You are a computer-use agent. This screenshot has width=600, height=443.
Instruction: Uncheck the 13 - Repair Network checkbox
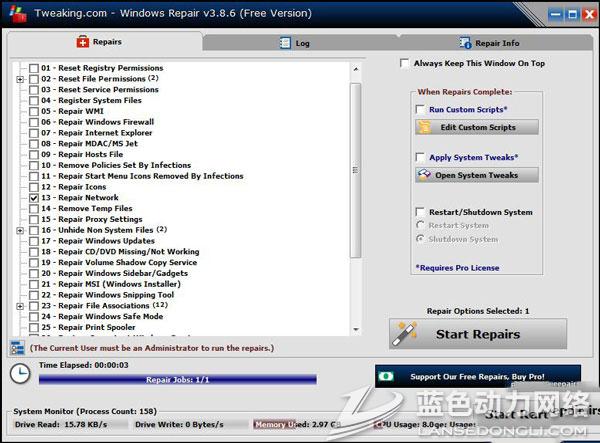pyautogui.click(x=34, y=198)
